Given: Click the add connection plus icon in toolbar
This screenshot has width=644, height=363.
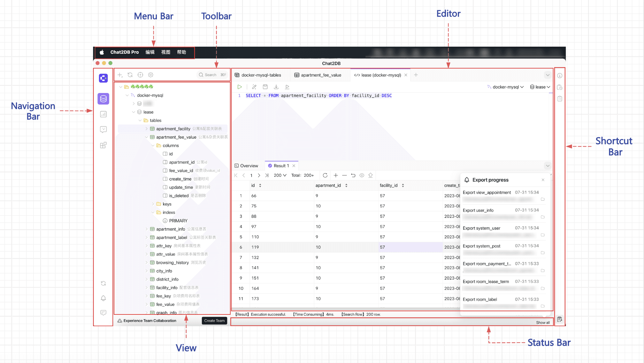Looking at the screenshot, I should [120, 75].
